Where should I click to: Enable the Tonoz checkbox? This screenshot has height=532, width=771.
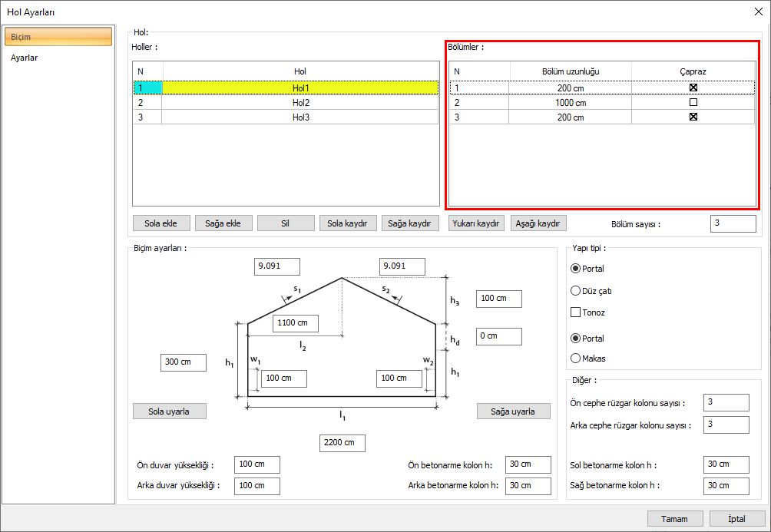[x=576, y=312]
